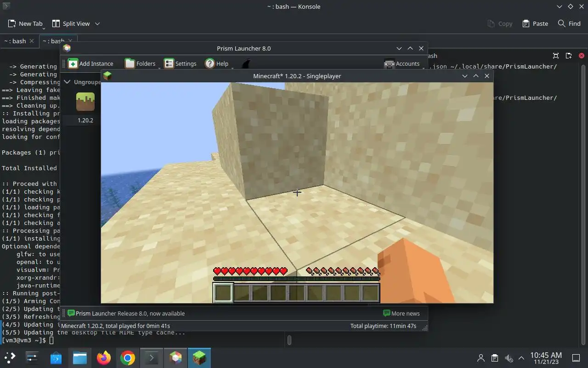Maximize the current Konsole split pane
The height and width of the screenshot is (368, 588).
556,56
